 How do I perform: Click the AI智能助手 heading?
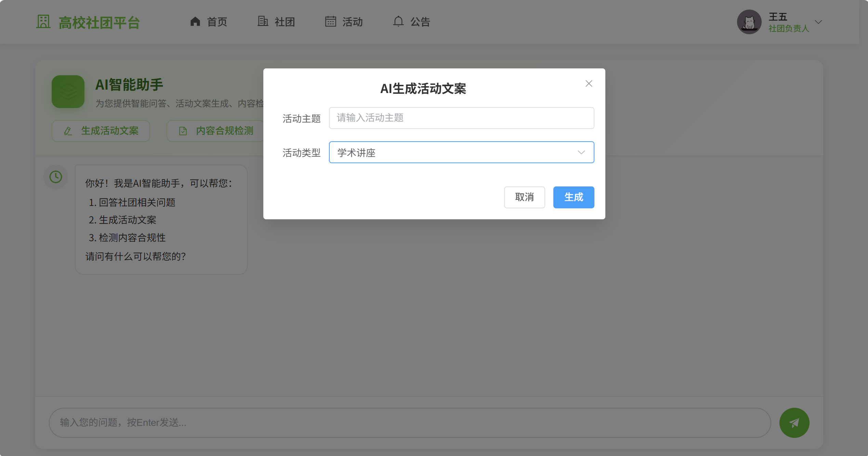coord(129,84)
